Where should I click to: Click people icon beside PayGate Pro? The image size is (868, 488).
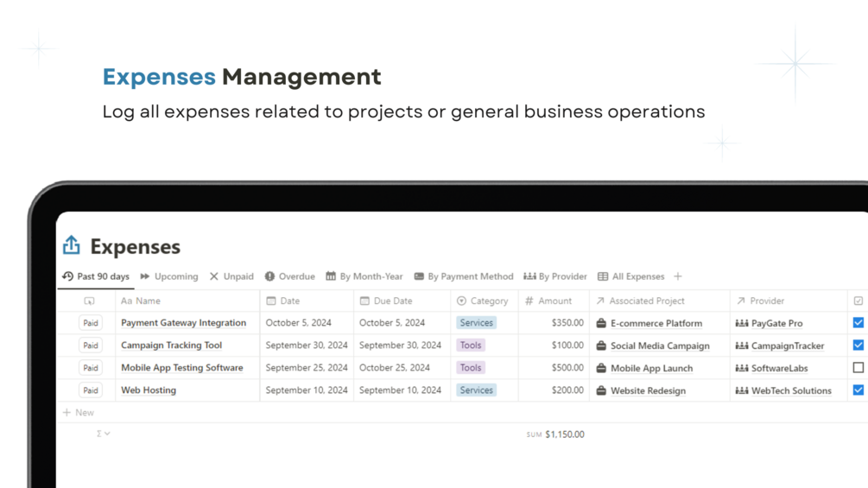click(742, 323)
